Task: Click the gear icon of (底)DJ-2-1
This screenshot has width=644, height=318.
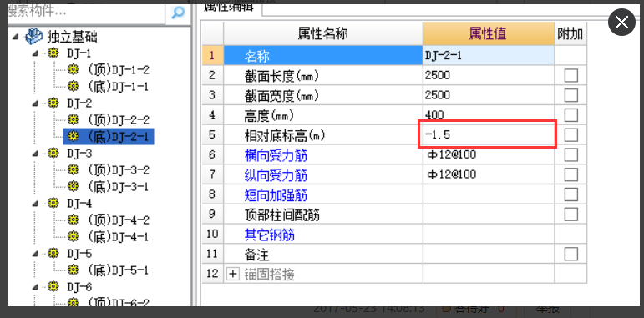Action: point(74,136)
